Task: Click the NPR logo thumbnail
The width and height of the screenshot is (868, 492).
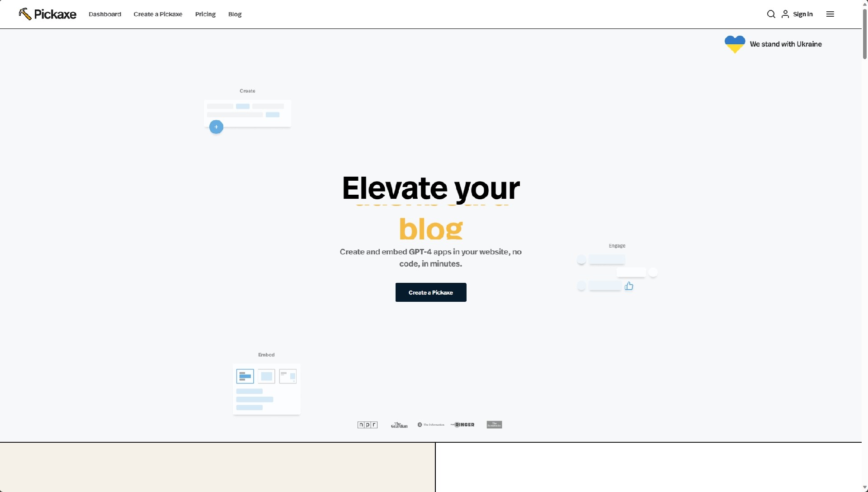Action: (x=367, y=424)
